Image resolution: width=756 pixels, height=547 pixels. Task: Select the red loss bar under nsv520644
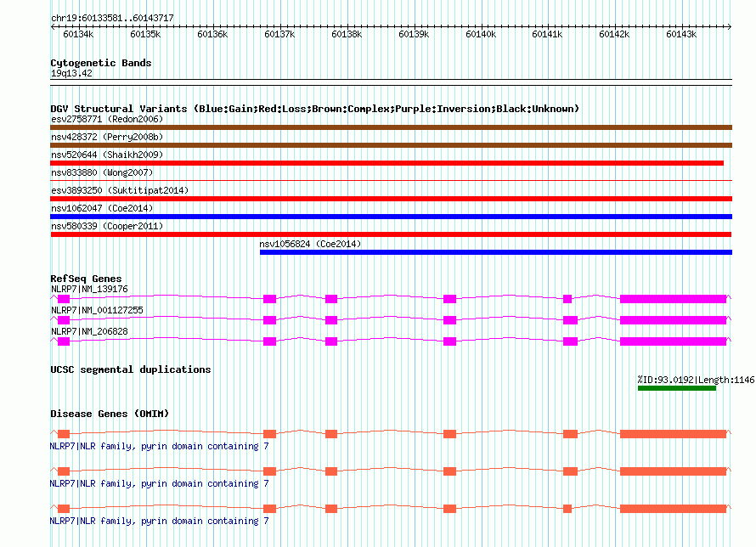(386, 163)
